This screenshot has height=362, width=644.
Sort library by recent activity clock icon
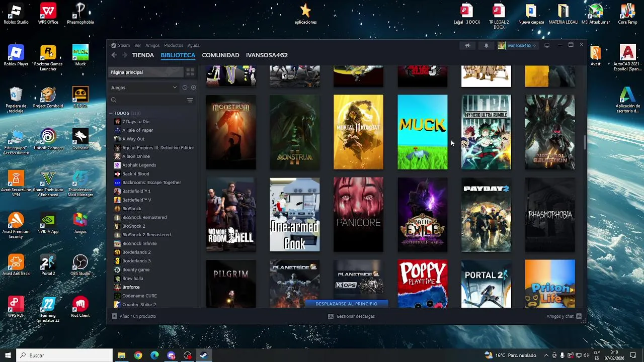coord(185,87)
